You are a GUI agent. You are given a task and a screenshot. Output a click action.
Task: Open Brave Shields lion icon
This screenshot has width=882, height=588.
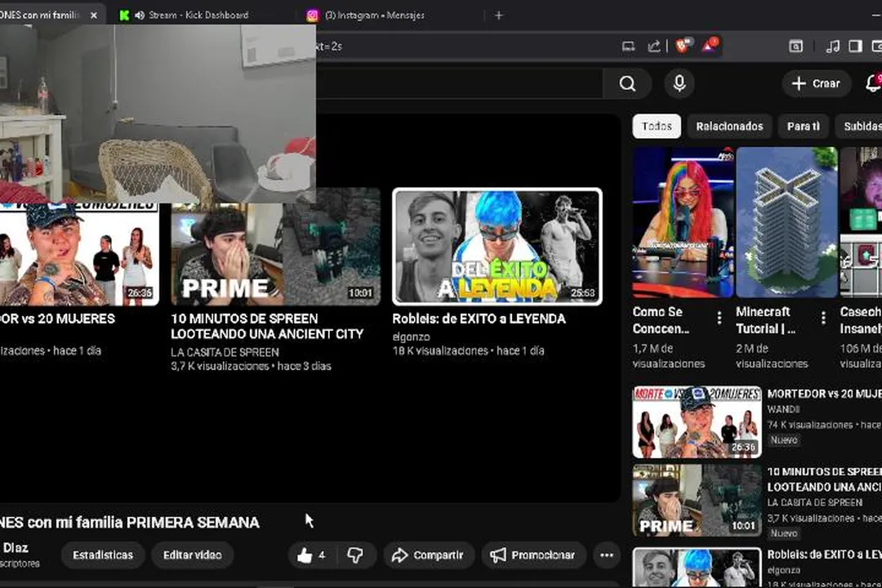coord(682,45)
